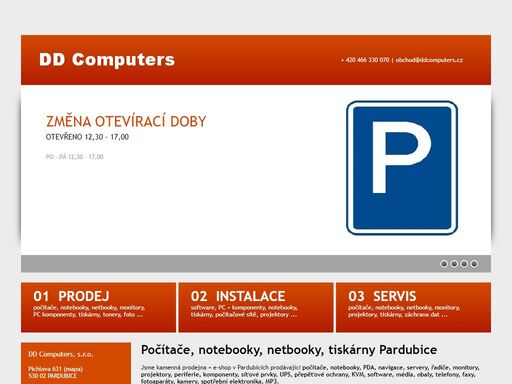
Task: Click the blue parking sign image
Action: 402,168
